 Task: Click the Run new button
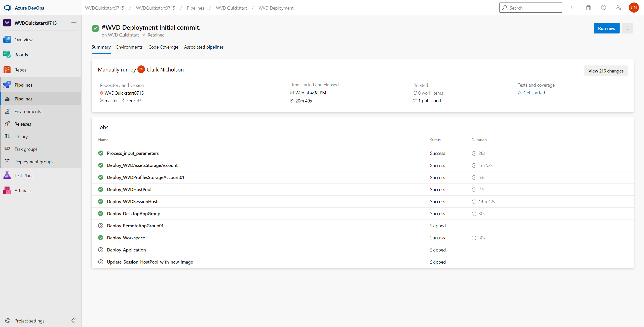click(x=607, y=28)
